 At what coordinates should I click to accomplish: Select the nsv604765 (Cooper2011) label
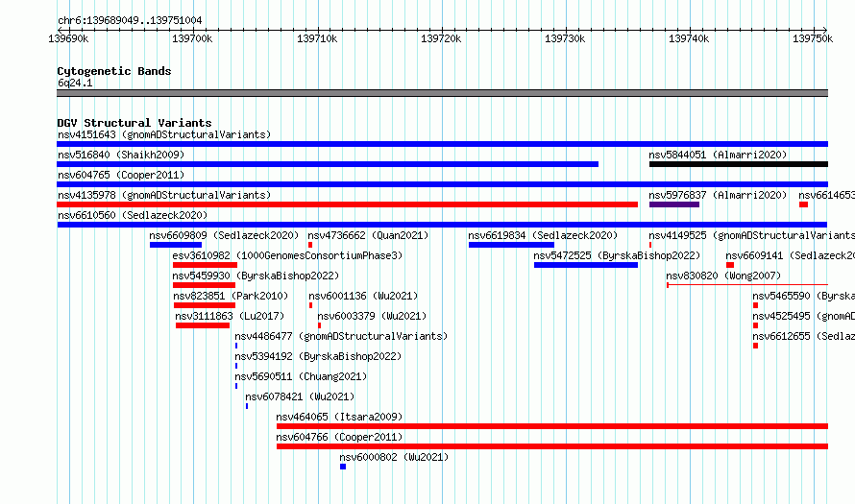click(x=121, y=175)
